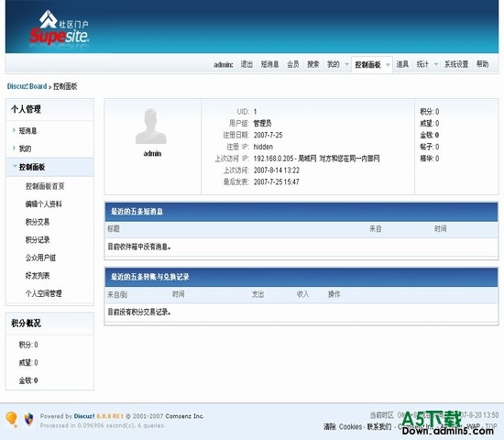Click 威望: 0 in the 积分概况 panel
Screen dimensions: 504x440
point(28,363)
